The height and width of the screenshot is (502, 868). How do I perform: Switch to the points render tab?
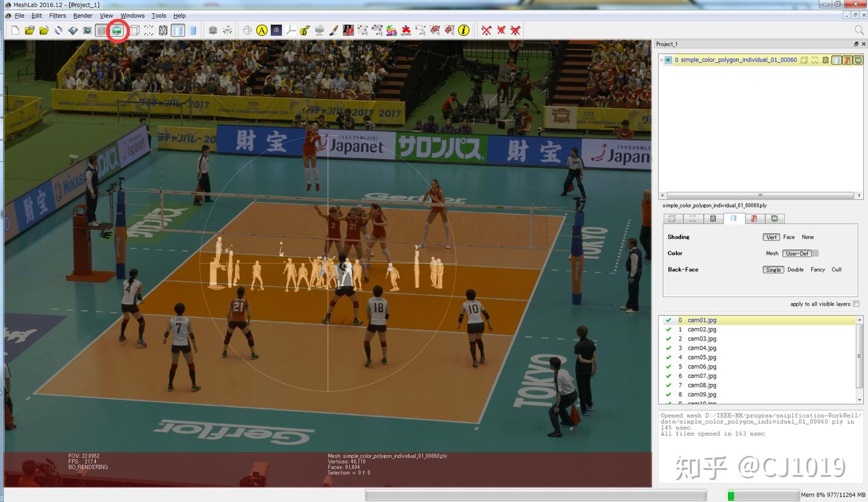point(693,219)
